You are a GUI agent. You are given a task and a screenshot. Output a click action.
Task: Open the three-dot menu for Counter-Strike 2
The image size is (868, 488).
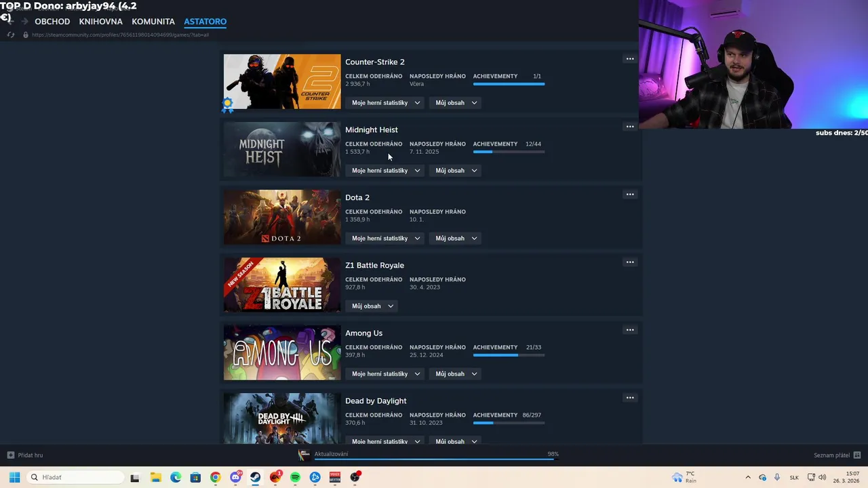pyautogui.click(x=630, y=59)
